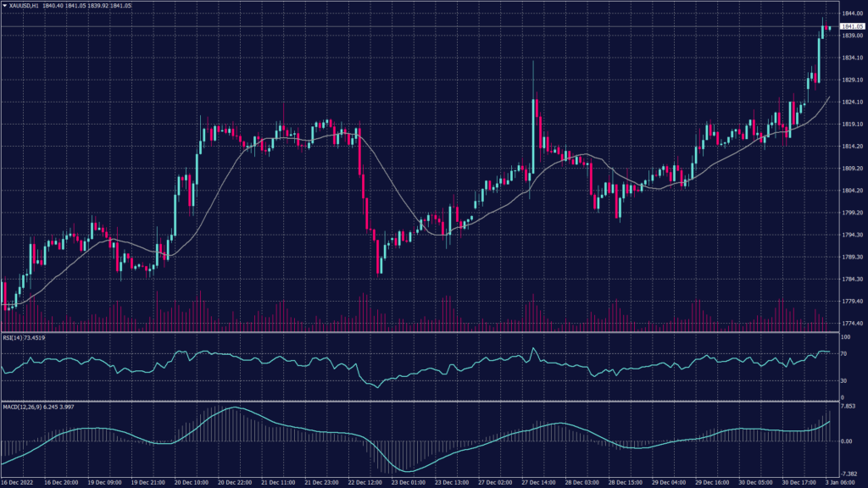Click the 27 Dec 14:00 time label
868x488 pixels.
click(x=538, y=481)
